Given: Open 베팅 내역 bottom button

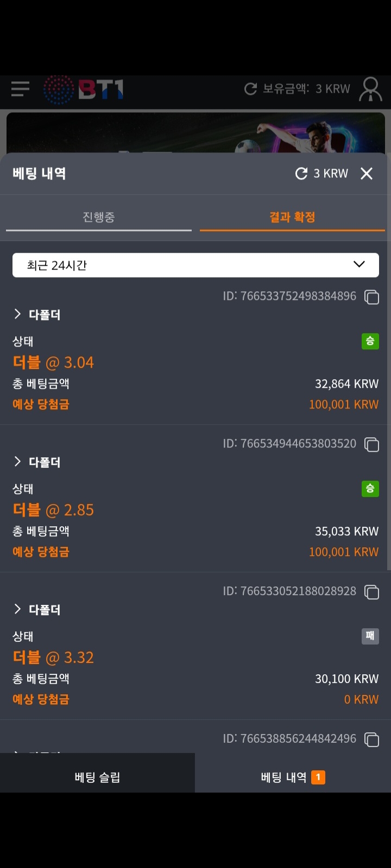Looking at the screenshot, I should pos(292,777).
